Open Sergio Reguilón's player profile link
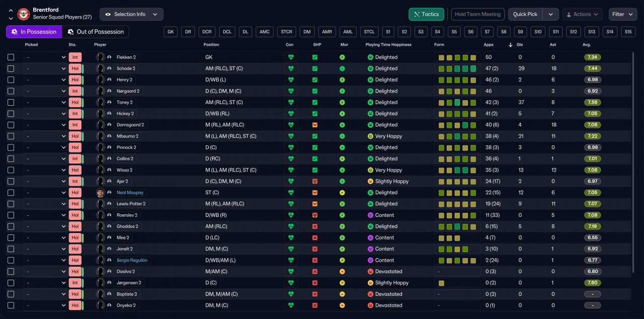The image size is (644, 319). coord(133,260)
